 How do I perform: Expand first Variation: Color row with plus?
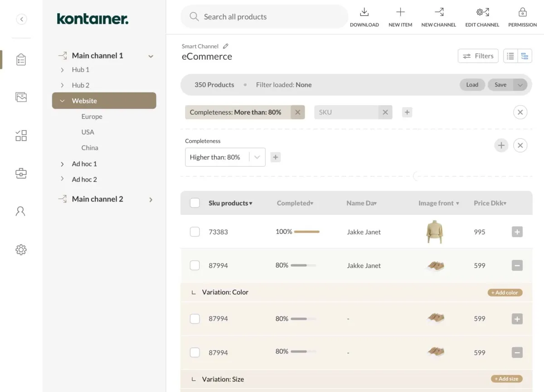(517, 319)
